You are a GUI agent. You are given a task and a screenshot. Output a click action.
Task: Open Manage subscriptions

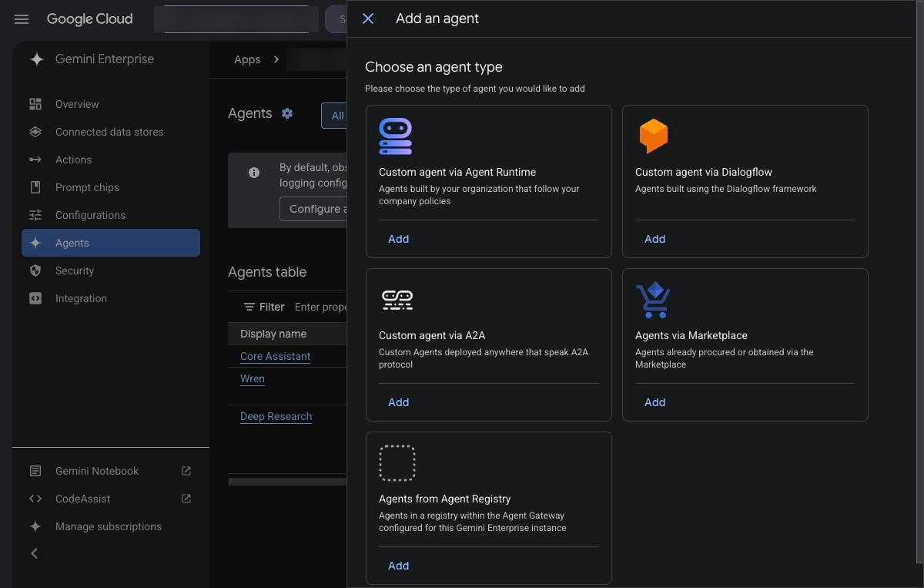(x=111, y=526)
